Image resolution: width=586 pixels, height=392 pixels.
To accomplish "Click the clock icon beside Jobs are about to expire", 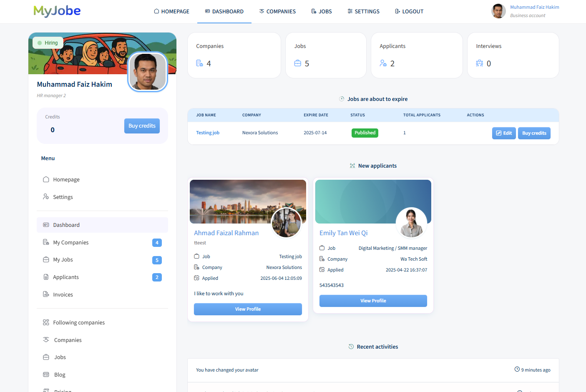I will pyautogui.click(x=342, y=99).
